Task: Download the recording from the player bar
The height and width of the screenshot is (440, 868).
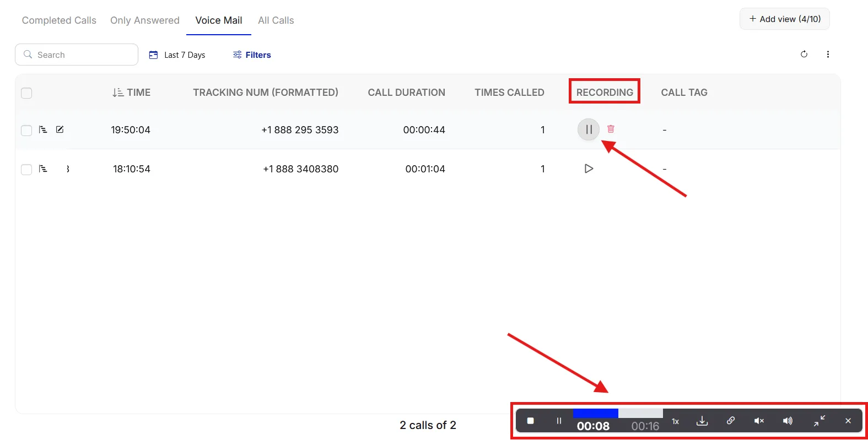Action: (x=702, y=421)
